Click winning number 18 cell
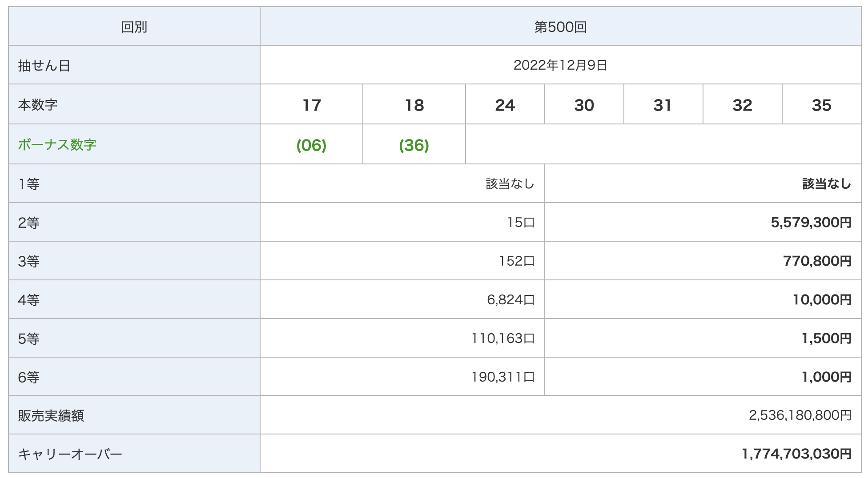This screenshot has width=868, height=478. (x=414, y=104)
